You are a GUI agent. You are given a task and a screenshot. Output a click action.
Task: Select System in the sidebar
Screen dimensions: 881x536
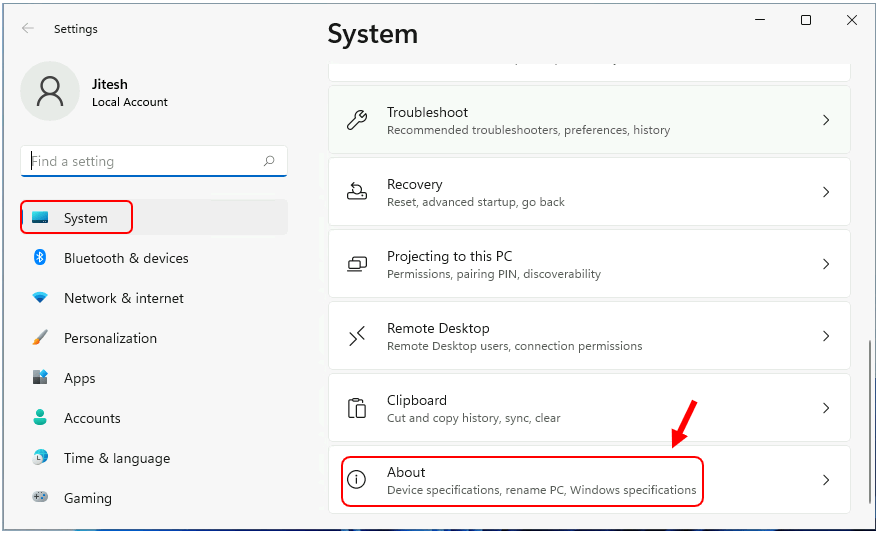(154, 217)
